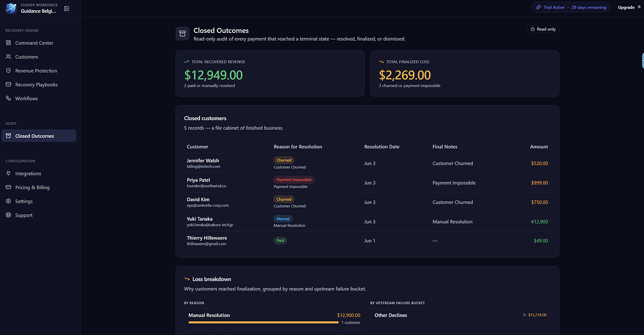The width and height of the screenshot is (644, 335).
Task: Click the Revenue Protection shield icon
Action: [x=8, y=70]
